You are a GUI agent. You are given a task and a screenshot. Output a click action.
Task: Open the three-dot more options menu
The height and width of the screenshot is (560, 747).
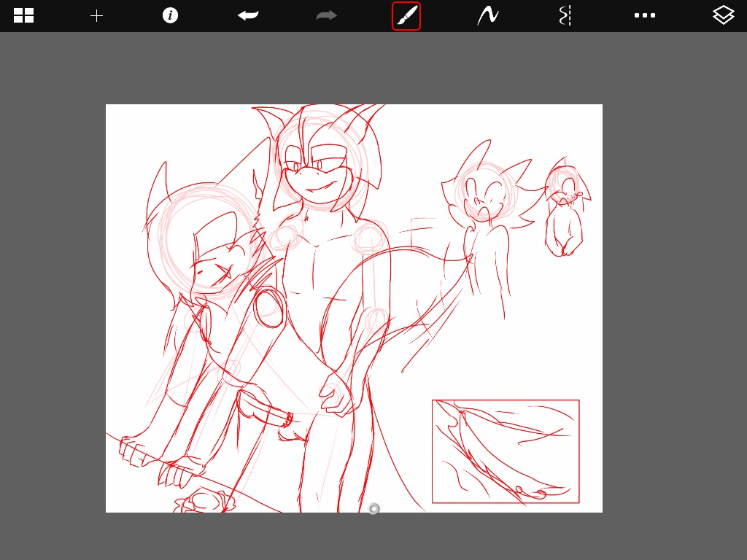coord(645,16)
